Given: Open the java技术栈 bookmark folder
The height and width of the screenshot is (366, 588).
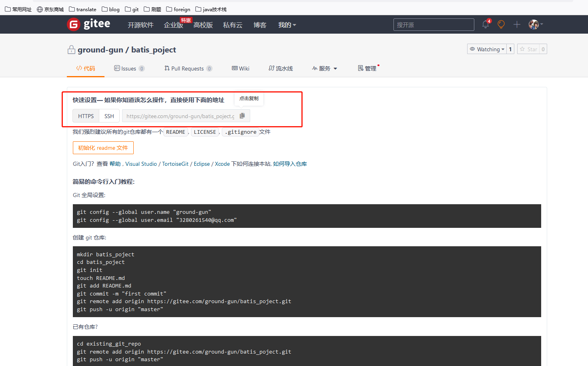Looking at the screenshot, I should click(211, 9).
